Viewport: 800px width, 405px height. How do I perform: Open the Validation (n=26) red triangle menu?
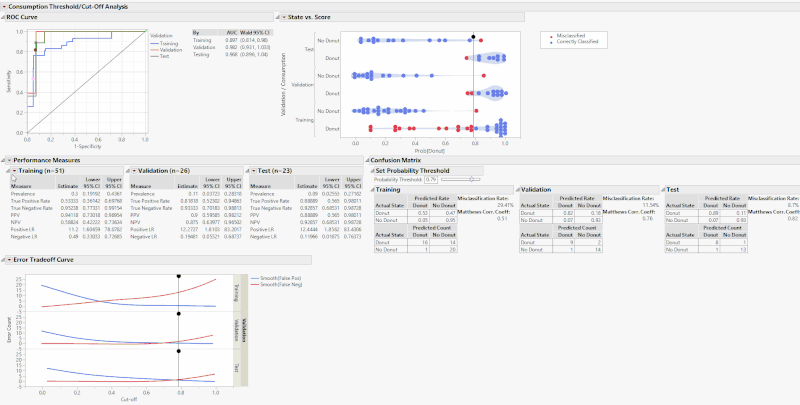point(134,170)
